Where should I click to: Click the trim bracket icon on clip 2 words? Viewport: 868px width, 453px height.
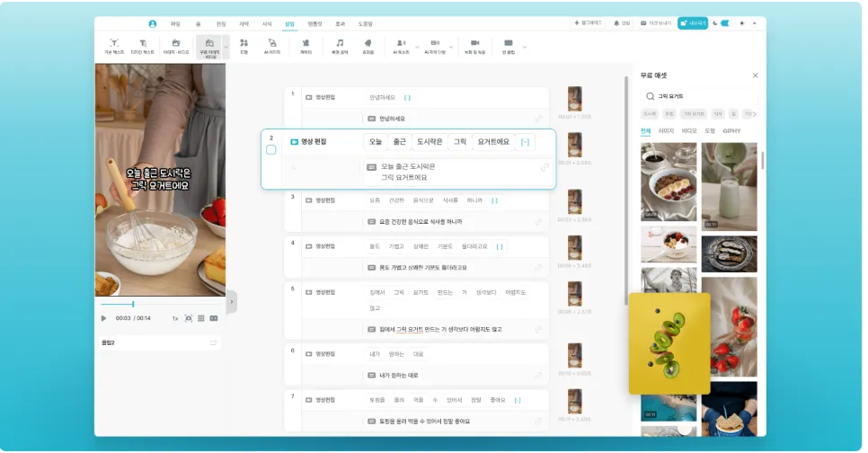[525, 142]
